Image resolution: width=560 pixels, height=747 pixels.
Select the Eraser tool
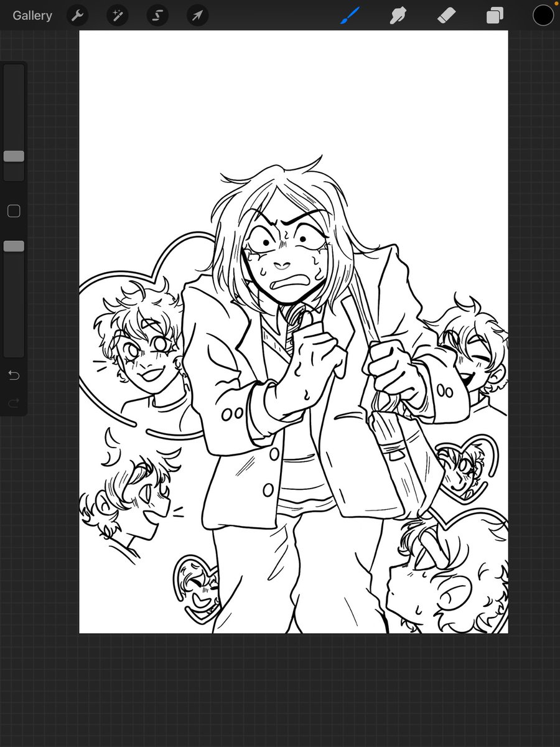click(447, 16)
